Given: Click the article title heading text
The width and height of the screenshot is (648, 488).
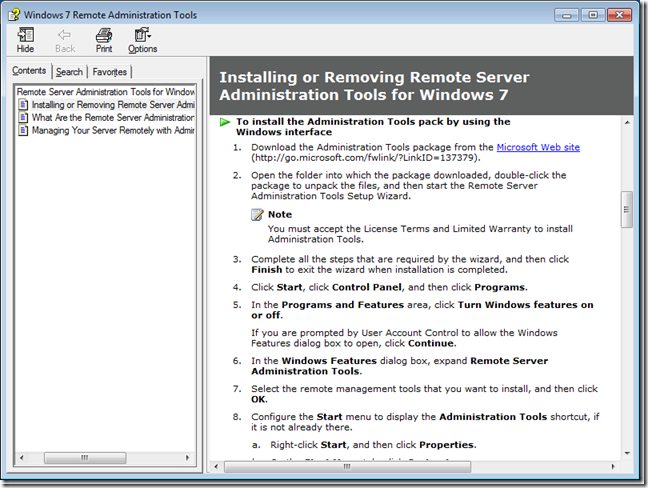Looking at the screenshot, I should click(x=374, y=86).
